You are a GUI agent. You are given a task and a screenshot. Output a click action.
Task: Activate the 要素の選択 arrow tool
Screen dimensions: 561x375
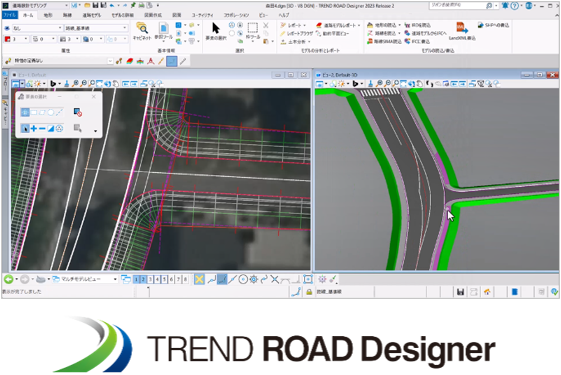click(216, 31)
